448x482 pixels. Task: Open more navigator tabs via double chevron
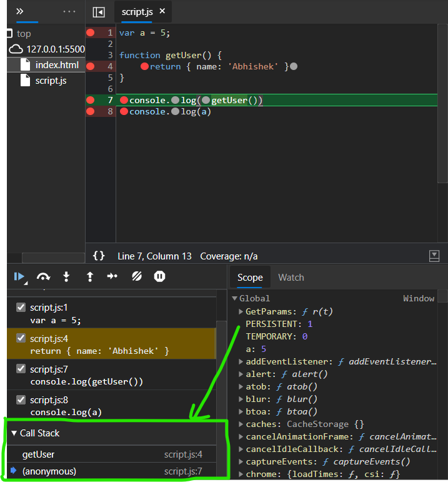[x=19, y=11]
